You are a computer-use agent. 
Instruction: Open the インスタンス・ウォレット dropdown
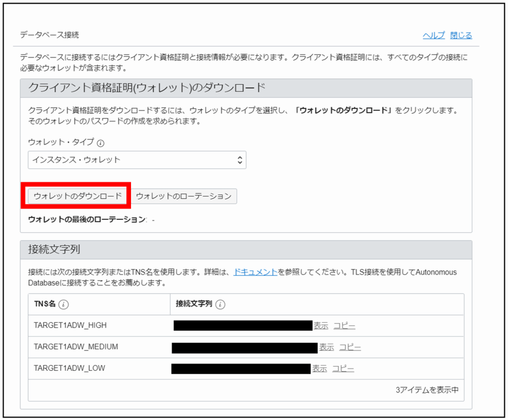point(137,160)
